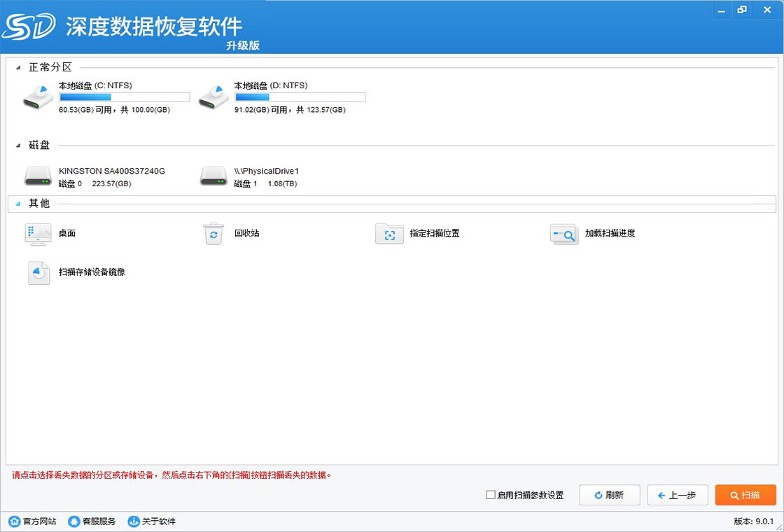784x532 pixels.
Task: Click the 指定扫描位置 label text
Action: [x=435, y=234]
